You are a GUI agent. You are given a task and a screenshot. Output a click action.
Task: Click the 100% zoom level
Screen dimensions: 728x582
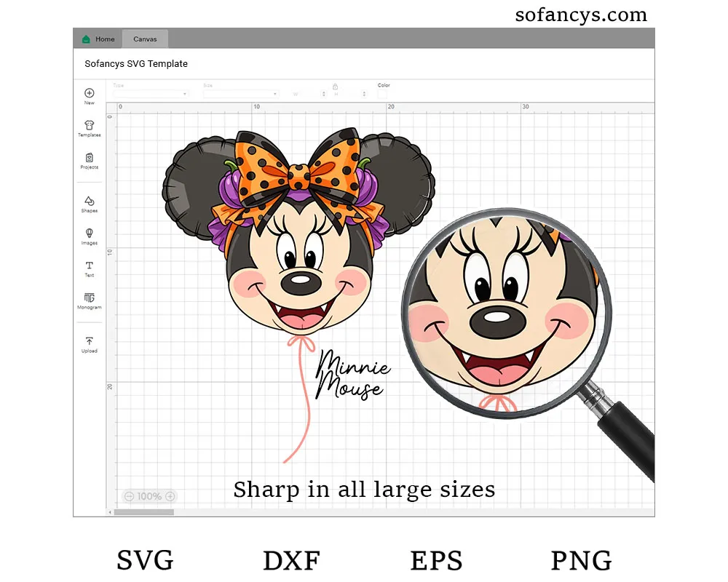pos(149,496)
